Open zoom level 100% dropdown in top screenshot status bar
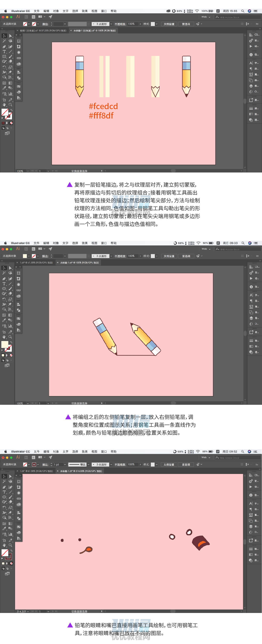The width and height of the screenshot is (262, 644). [x=28, y=171]
